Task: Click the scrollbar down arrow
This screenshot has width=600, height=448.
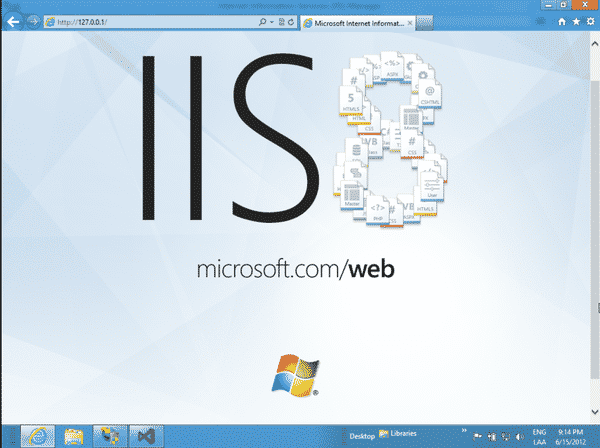Action: (x=595, y=412)
